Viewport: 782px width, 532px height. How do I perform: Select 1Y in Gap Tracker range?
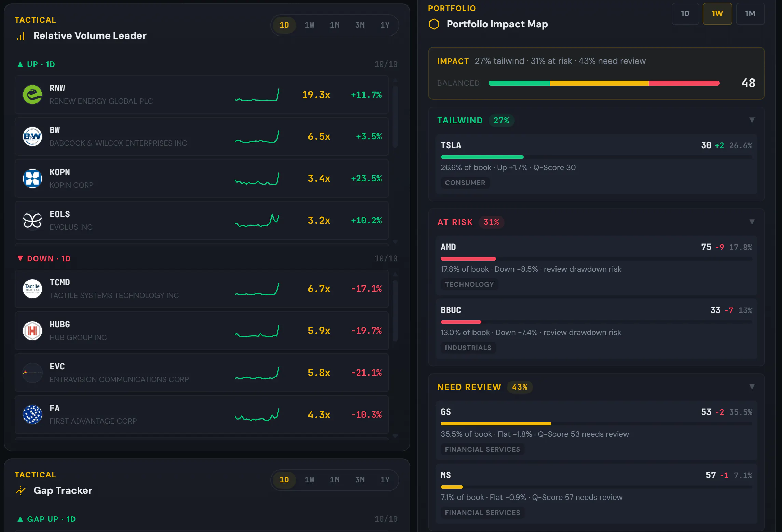point(385,480)
